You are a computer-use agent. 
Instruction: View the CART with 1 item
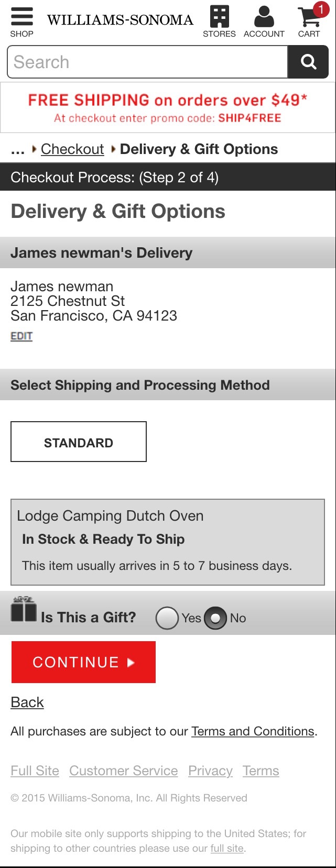[x=308, y=18]
